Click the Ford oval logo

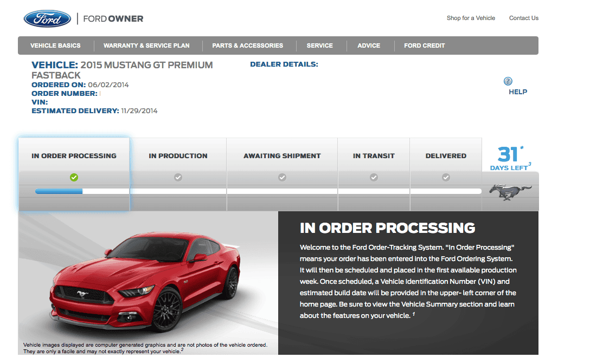click(47, 19)
